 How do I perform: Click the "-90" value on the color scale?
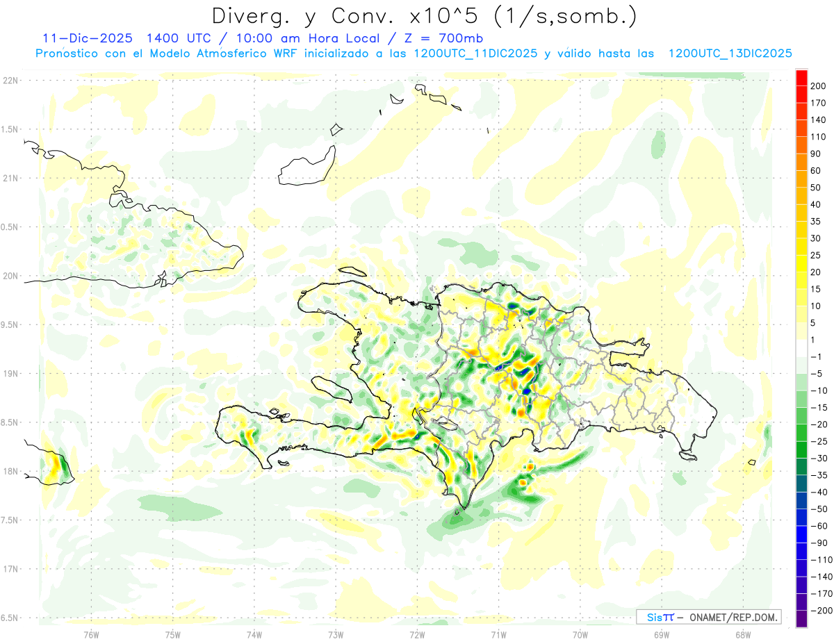(819, 543)
